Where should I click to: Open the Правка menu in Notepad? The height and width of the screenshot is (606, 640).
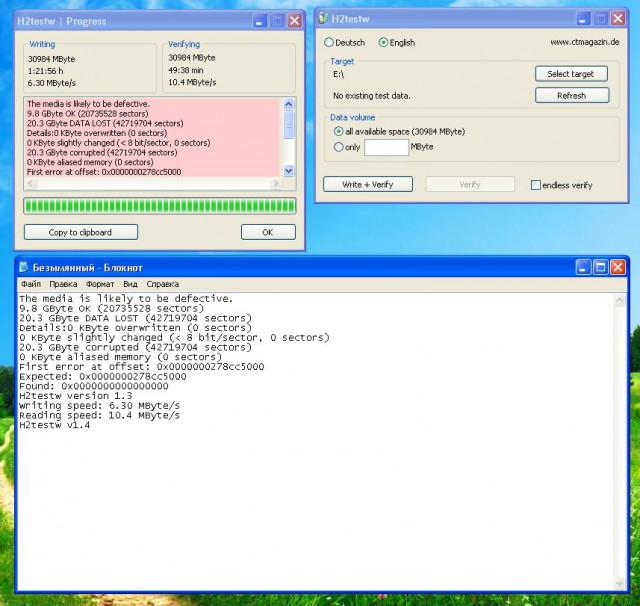click(x=63, y=284)
